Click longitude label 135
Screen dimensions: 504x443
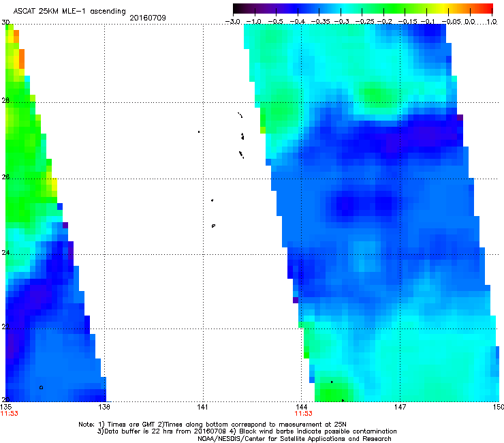[x=6, y=407]
